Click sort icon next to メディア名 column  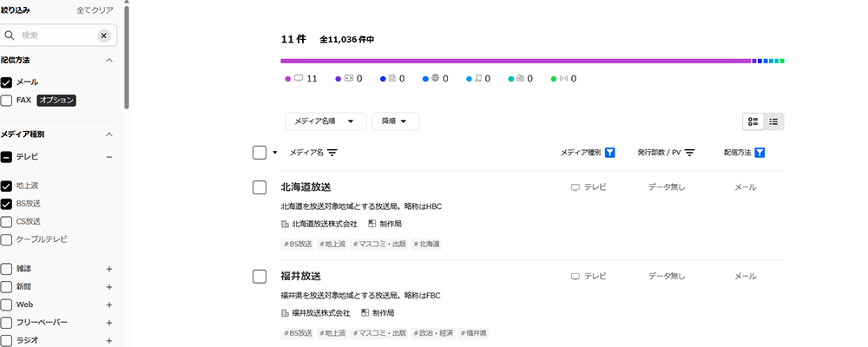point(332,153)
